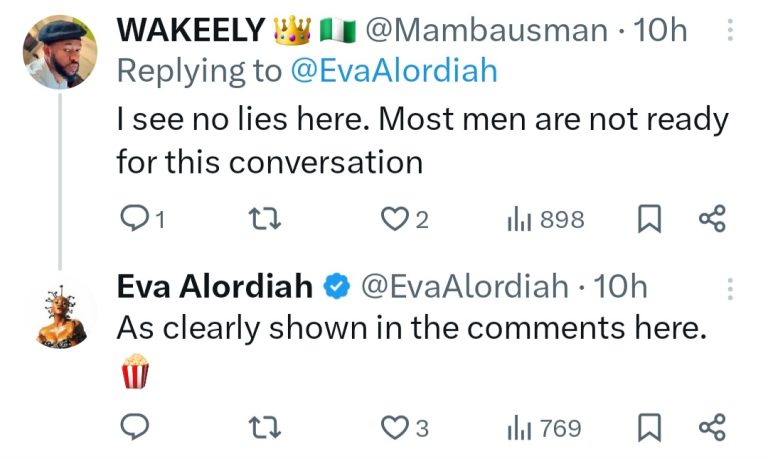Image resolution: width=768 pixels, height=459 pixels.
Task: Open the @Mambausman handle link
Action: point(487,30)
